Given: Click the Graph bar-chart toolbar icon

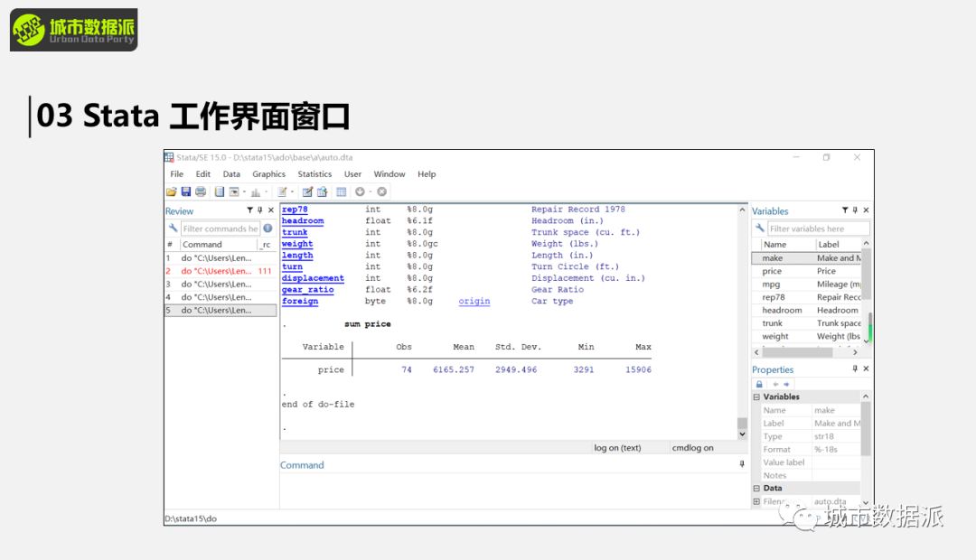Looking at the screenshot, I should 256,192.
